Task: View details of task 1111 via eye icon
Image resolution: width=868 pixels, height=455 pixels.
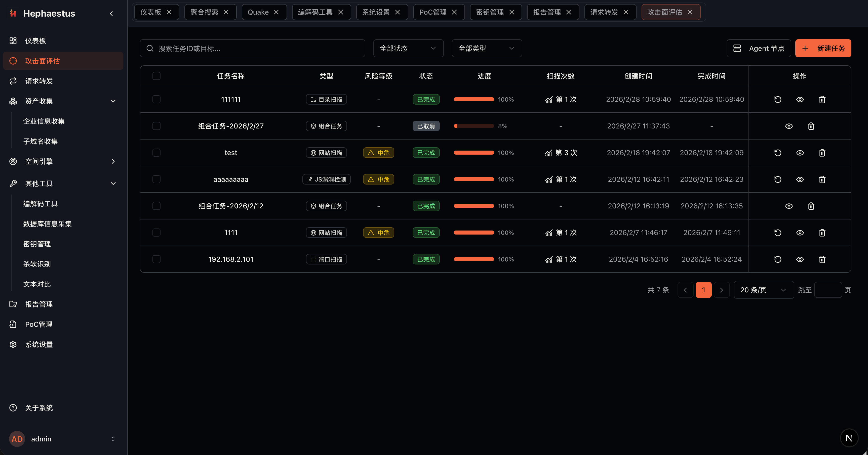Action: (800, 232)
